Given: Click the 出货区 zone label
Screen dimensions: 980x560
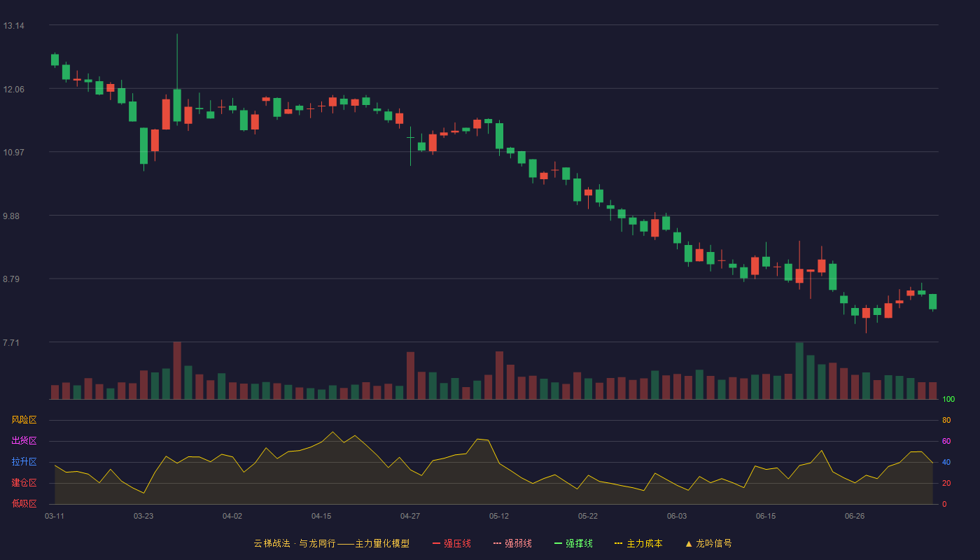Looking at the screenshot, I should 24,441.
